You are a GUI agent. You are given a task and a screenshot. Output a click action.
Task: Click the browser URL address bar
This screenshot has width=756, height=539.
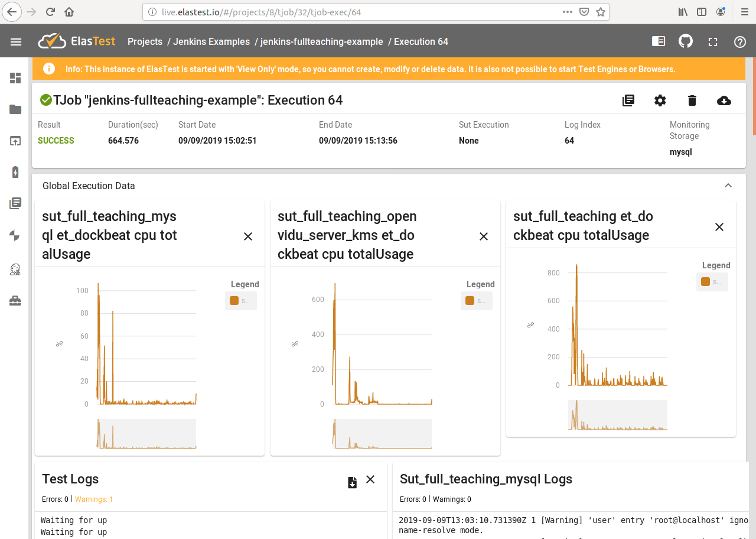(354, 12)
